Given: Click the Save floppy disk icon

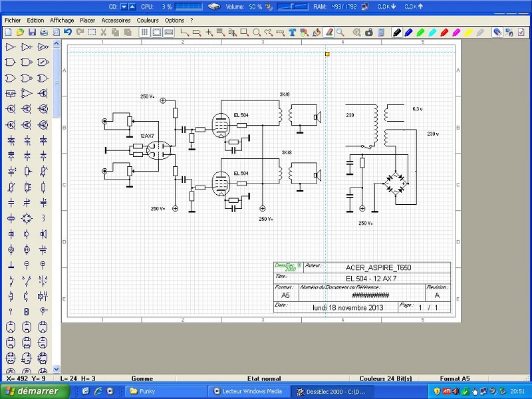Looking at the screenshot, I should point(32,32).
